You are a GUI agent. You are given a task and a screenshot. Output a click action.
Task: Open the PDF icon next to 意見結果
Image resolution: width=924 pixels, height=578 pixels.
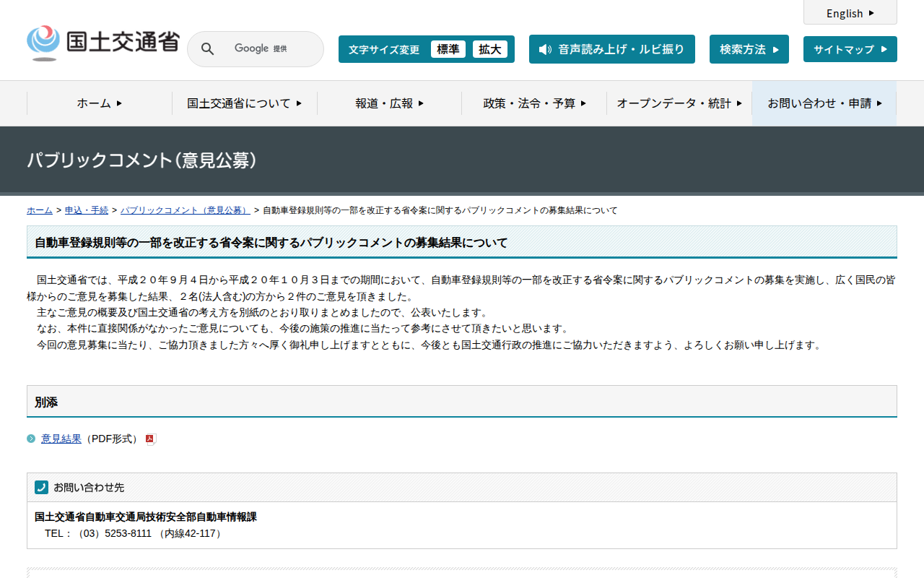(x=151, y=439)
